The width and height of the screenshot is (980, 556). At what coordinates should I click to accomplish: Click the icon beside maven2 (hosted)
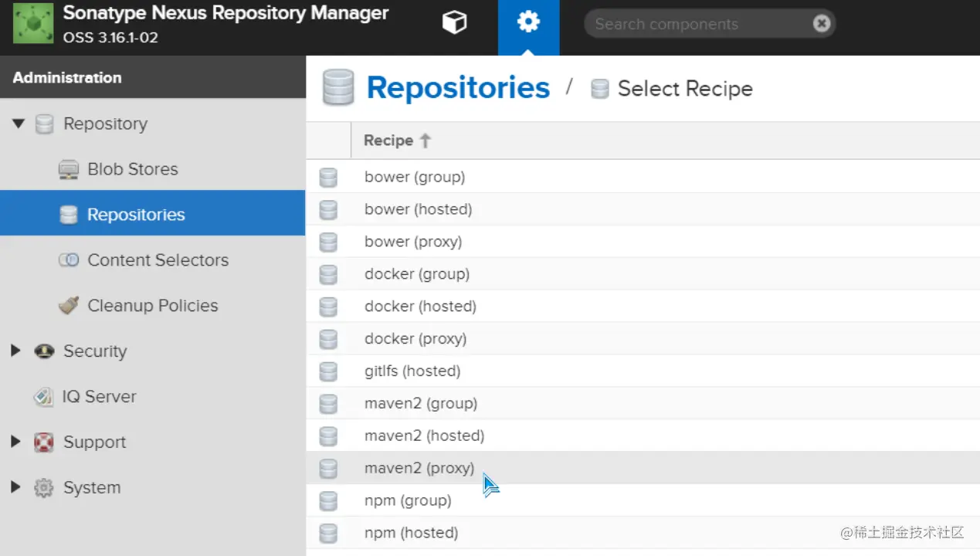point(328,437)
